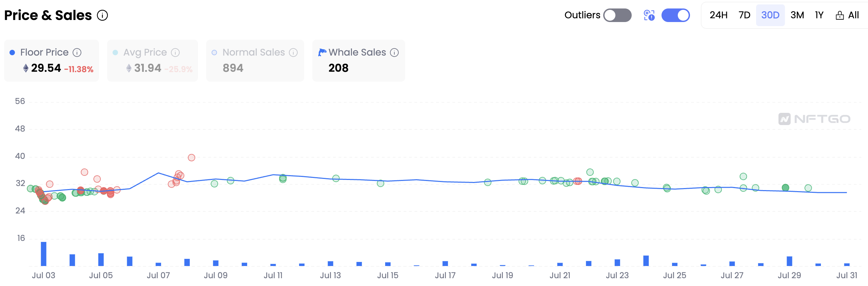Show Normal Sales on the chart

point(255,61)
